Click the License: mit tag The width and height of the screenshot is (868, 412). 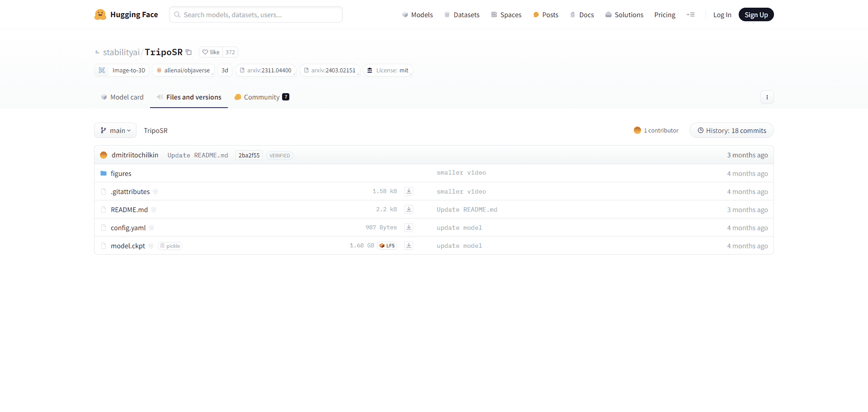(x=388, y=70)
